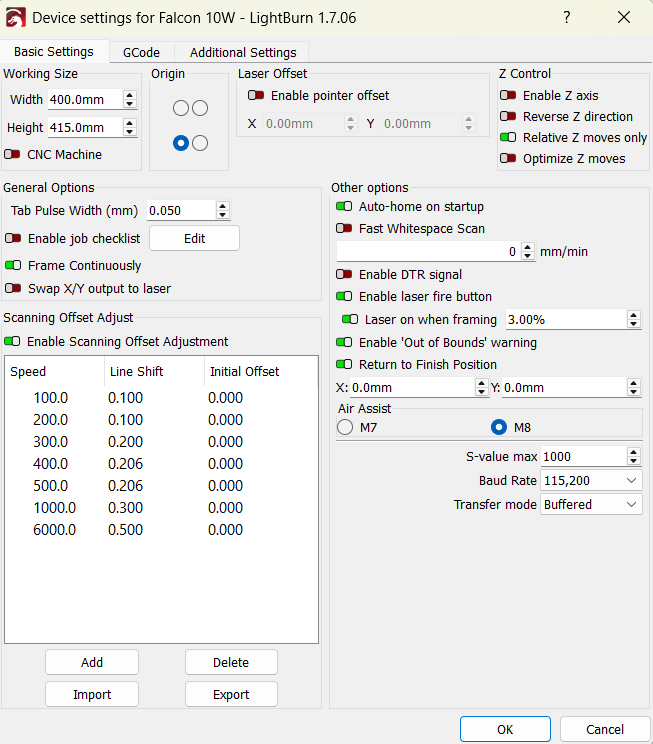Screen dimensions: 653x744
Task: Select the top-left origin radio button
Action: click(x=181, y=108)
